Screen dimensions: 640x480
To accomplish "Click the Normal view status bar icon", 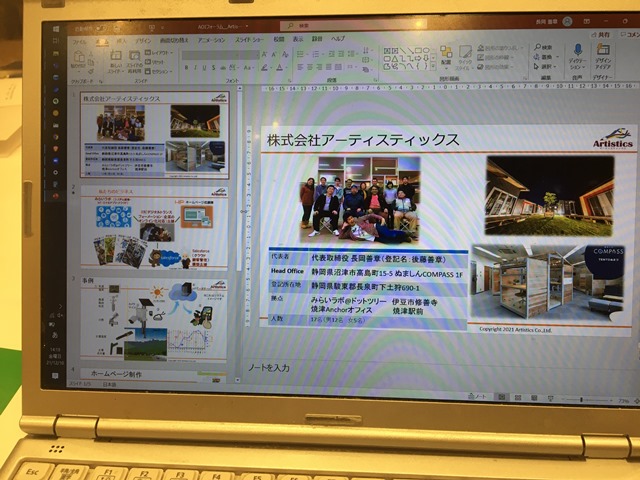I will coord(502,397).
